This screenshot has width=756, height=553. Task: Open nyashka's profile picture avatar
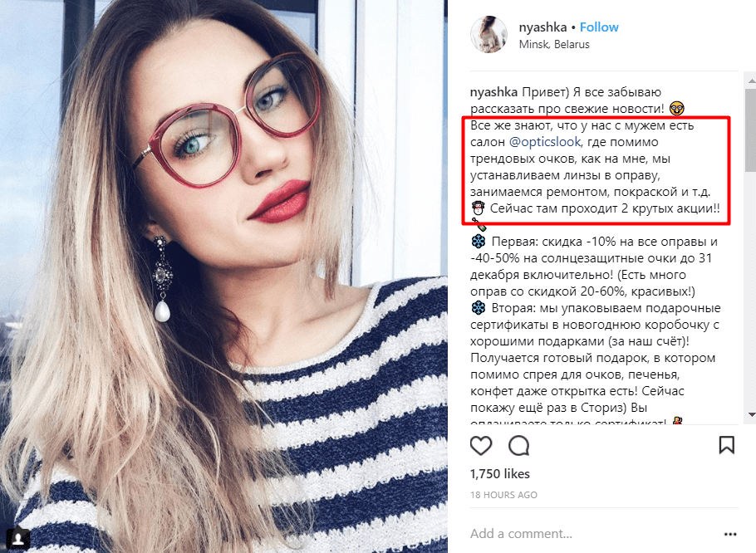pos(488,35)
